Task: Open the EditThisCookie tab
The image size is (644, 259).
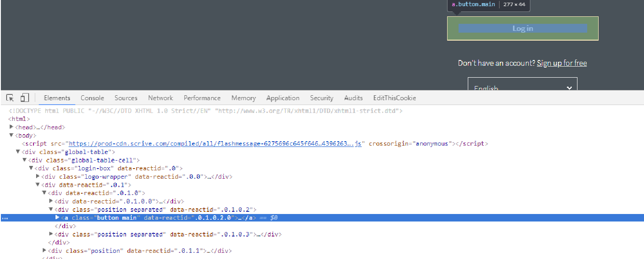Action: tap(394, 98)
